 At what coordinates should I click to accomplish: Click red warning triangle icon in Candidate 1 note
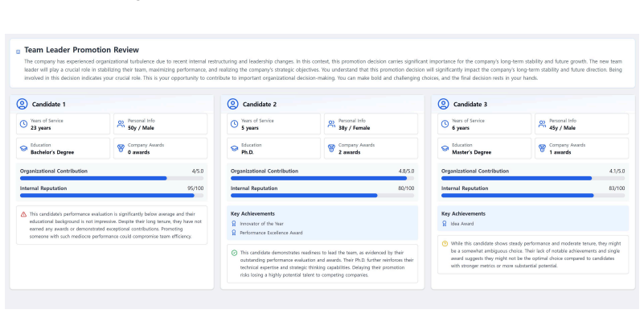[23, 214]
